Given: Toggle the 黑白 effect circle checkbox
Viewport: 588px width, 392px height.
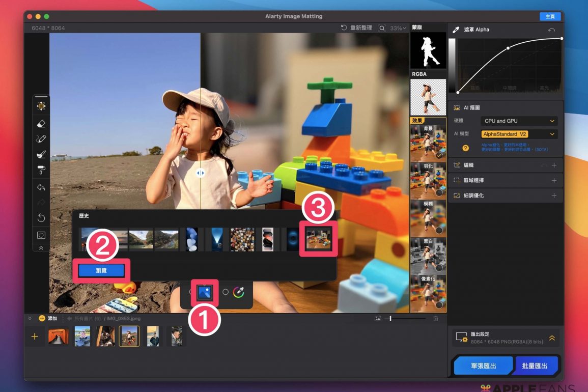Looking at the screenshot, I should click(439, 268).
